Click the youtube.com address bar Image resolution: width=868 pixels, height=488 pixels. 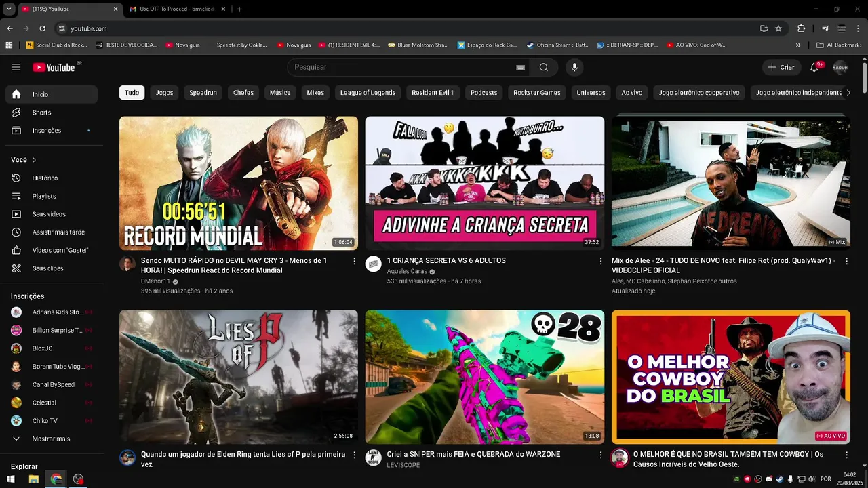tap(407, 28)
